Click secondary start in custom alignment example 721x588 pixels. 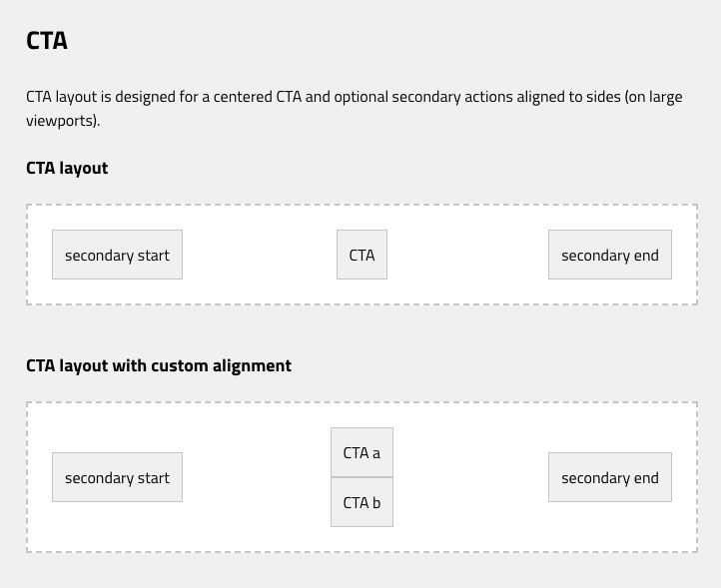tap(117, 477)
